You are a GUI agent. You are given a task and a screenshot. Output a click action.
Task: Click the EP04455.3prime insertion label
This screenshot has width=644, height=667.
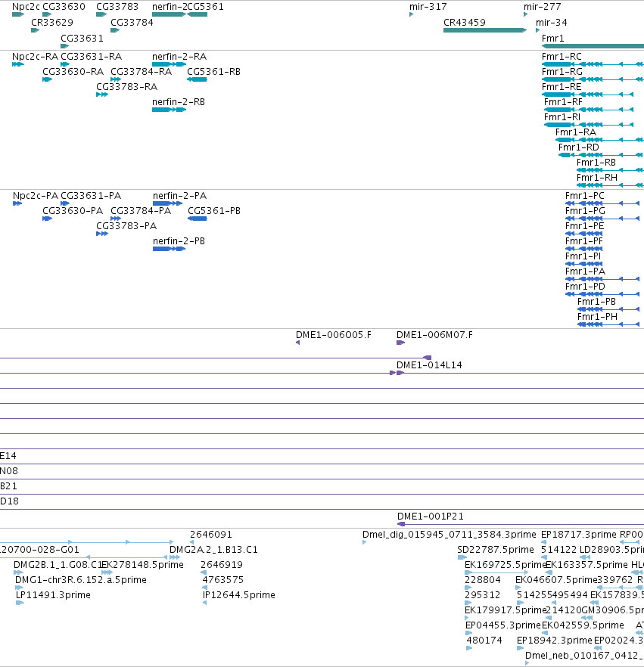pyautogui.click(x=502, y=625)
